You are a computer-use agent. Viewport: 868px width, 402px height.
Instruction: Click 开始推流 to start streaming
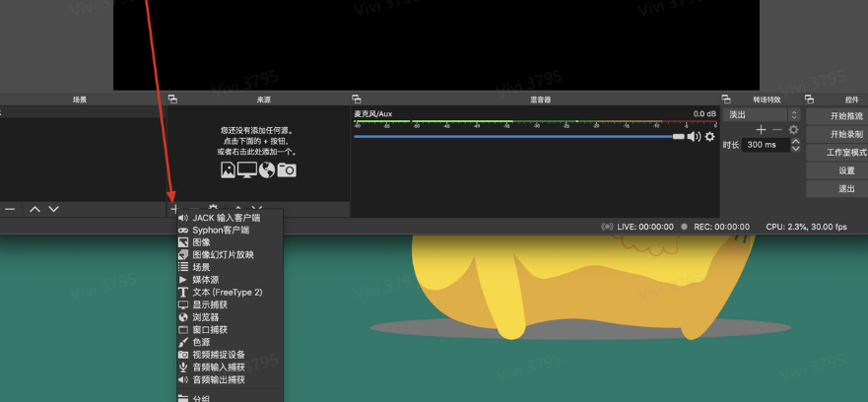pyautogui.click(x=837, y=116)
